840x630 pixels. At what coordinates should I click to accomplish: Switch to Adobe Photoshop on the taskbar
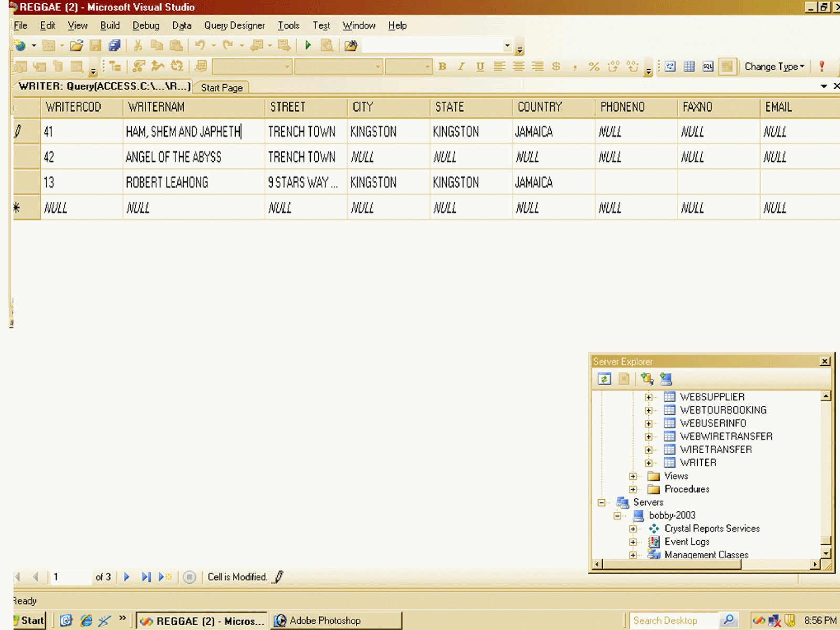coord(336,620)
